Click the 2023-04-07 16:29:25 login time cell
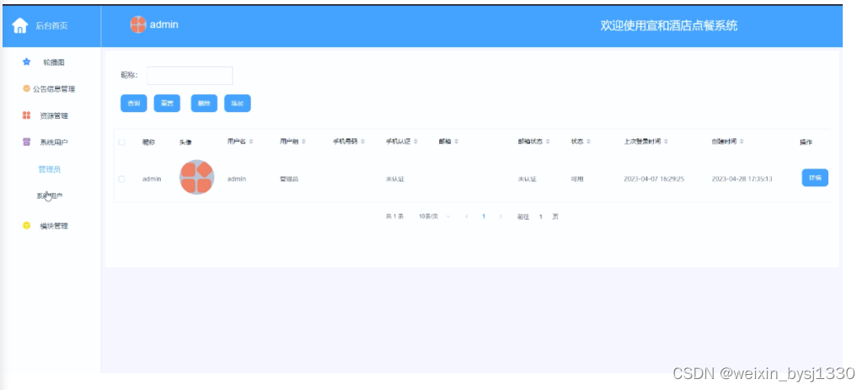This screenshot has width=868, height=390. (x=654, y=179)
